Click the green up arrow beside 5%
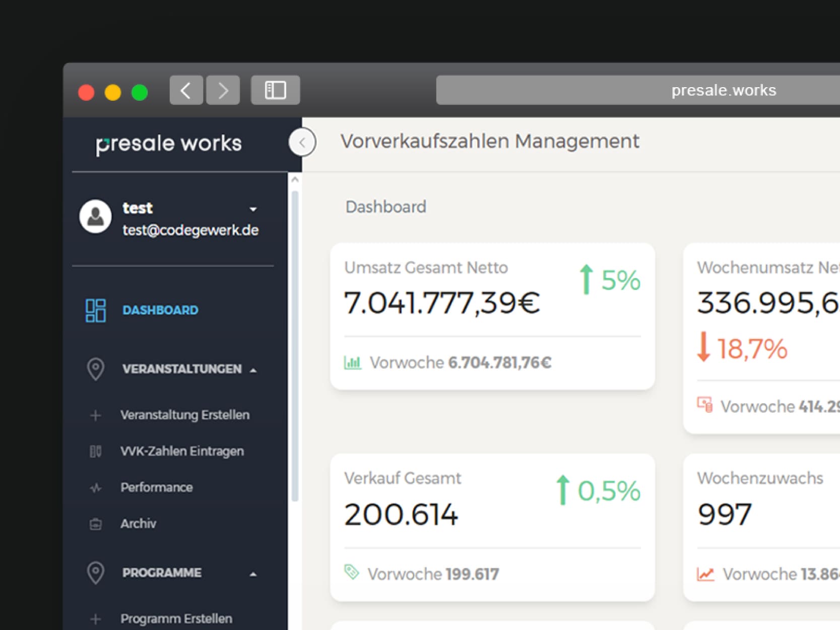840x630 pixels. (x=586, y=280)
